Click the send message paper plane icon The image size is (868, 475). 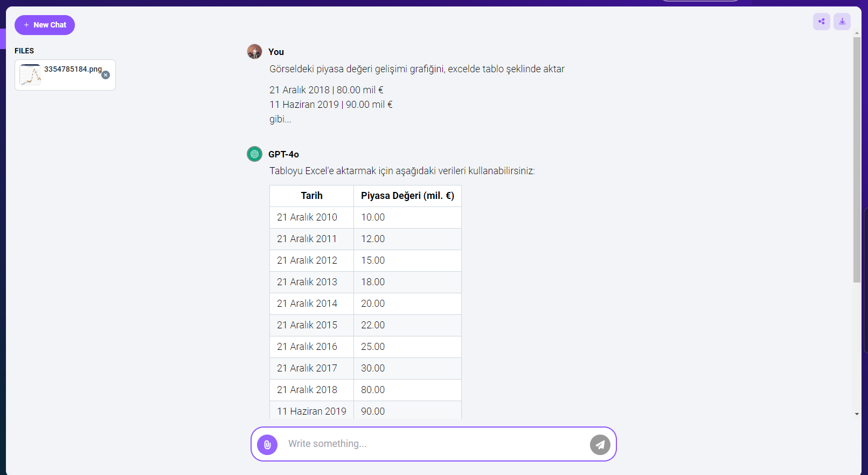(x=600, y=445)
